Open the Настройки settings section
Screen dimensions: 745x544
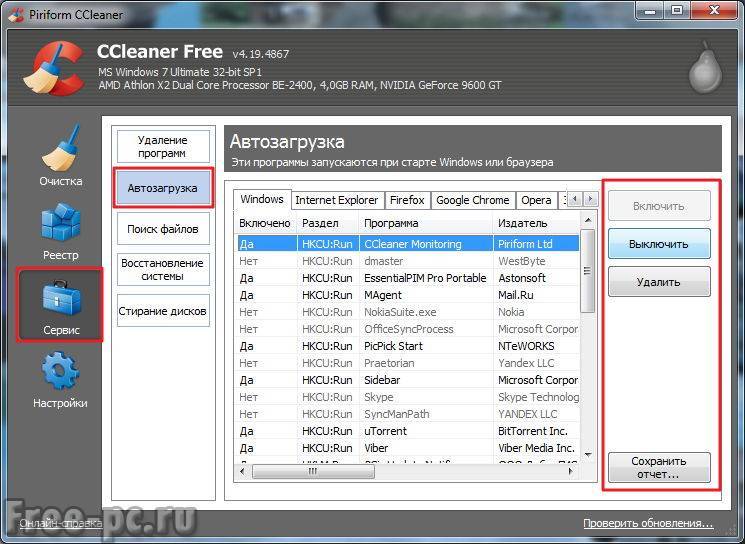tap(60, 380)
